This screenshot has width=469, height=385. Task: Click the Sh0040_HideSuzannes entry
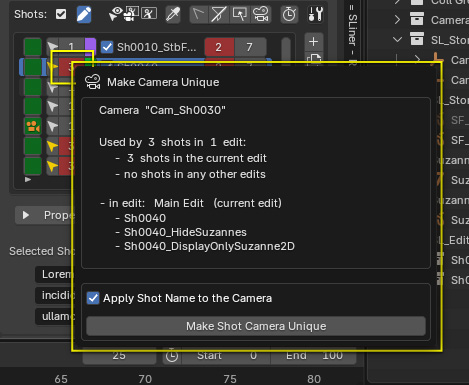pos(185,232)
